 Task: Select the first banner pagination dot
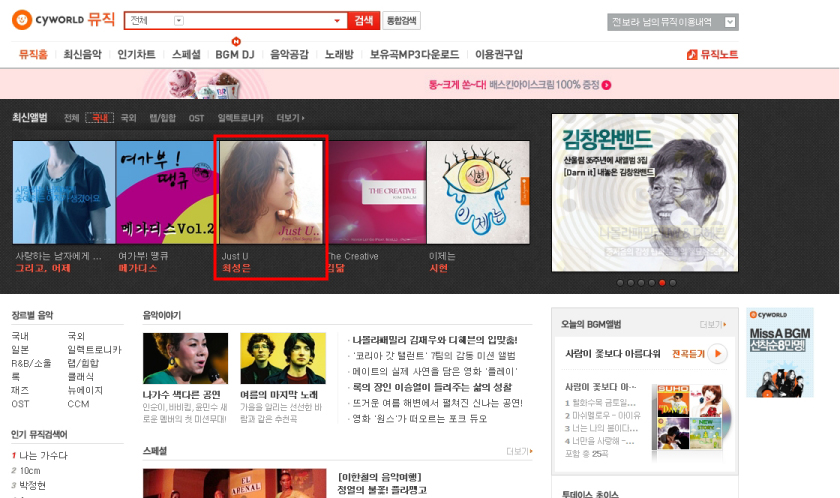click(620, 283)
